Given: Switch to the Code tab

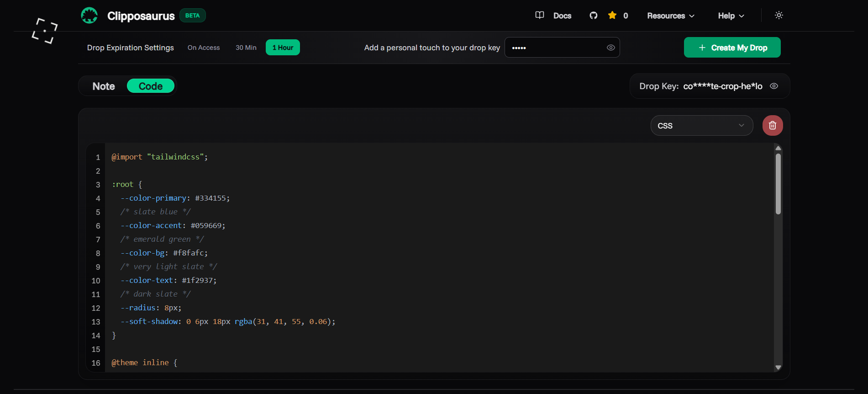Looking at the screenshot, I should (151, 86).
